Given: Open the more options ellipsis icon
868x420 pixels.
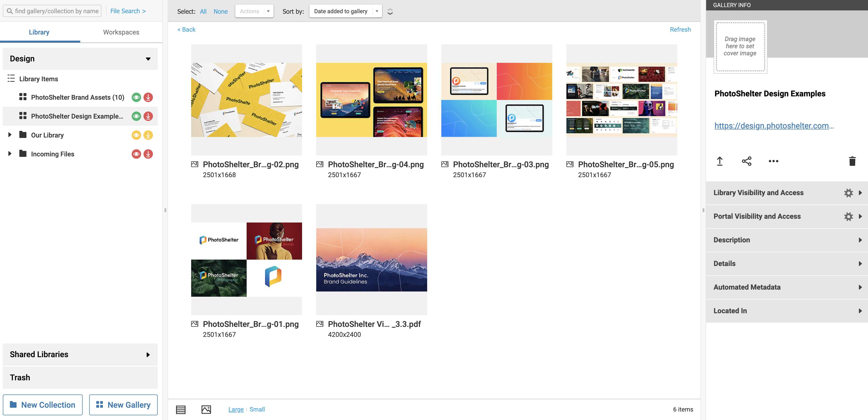Looking at the screenshot, I should [773, 162].
